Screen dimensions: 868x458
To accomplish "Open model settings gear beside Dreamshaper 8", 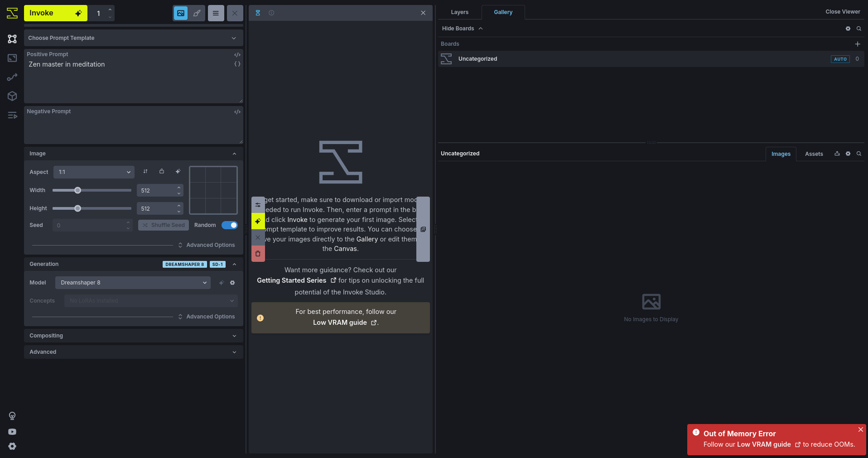I will point(232,283).
